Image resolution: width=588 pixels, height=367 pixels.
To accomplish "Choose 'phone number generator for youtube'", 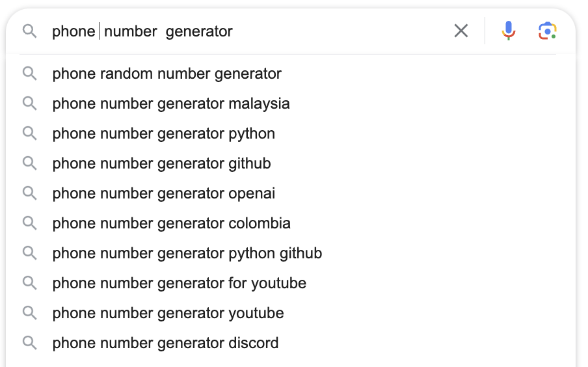I will (x=179, y=283).
